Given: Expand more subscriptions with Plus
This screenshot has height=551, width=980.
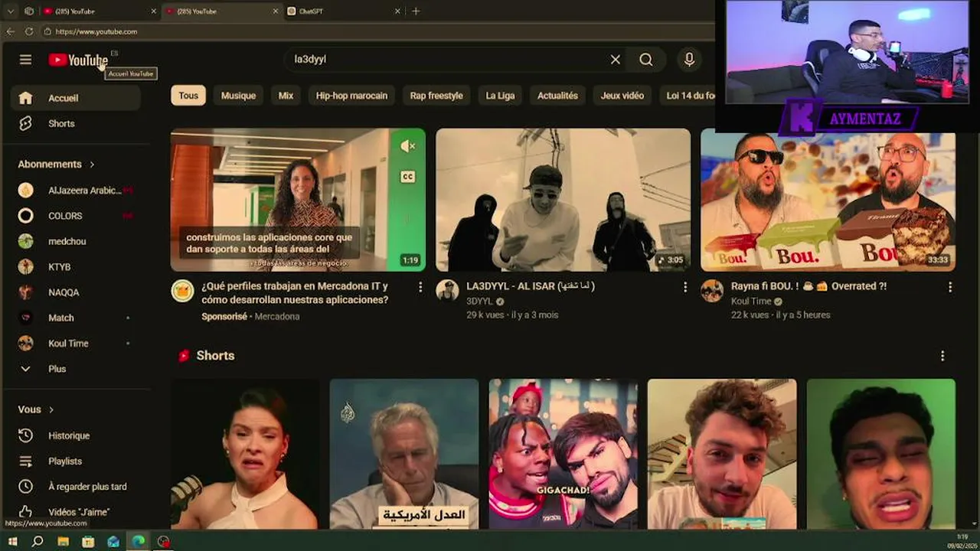Looking at the screenshot, I should click(75, 369).
